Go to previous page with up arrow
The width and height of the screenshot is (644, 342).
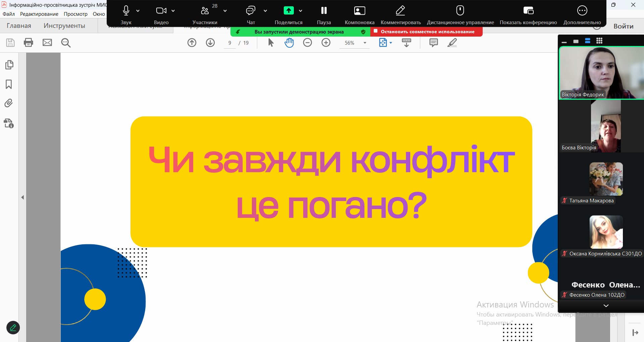click(x=192, y=43)
